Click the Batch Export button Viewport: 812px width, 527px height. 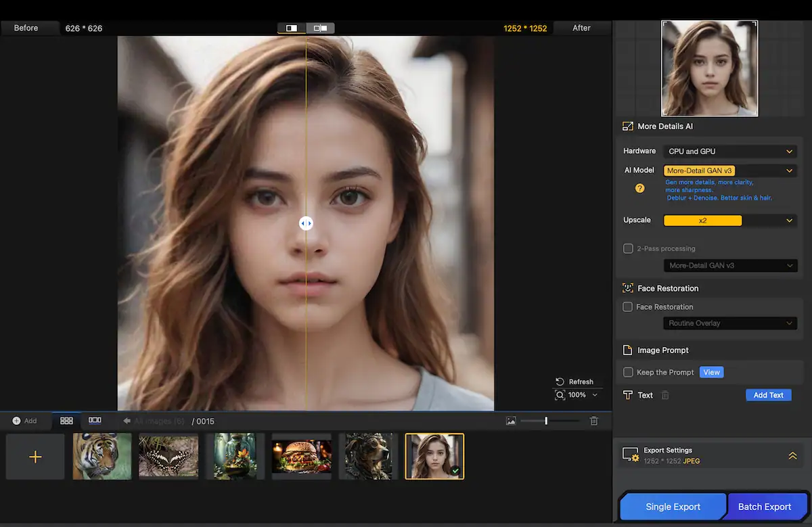[767, 506]
